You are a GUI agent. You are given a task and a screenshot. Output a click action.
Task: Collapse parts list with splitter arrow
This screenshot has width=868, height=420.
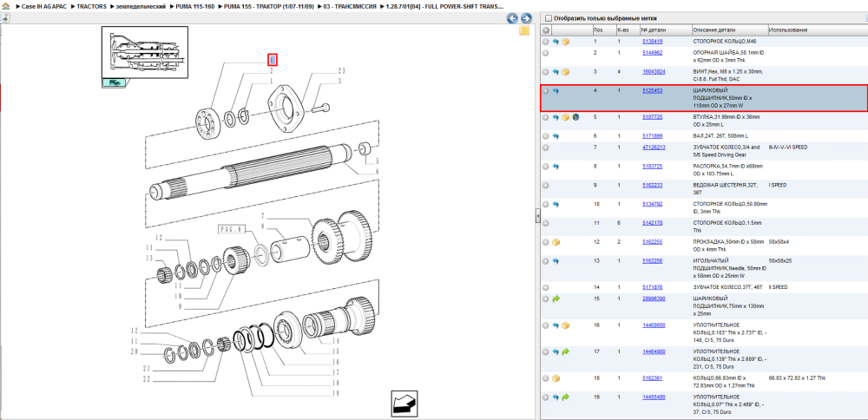coord(537,216)
